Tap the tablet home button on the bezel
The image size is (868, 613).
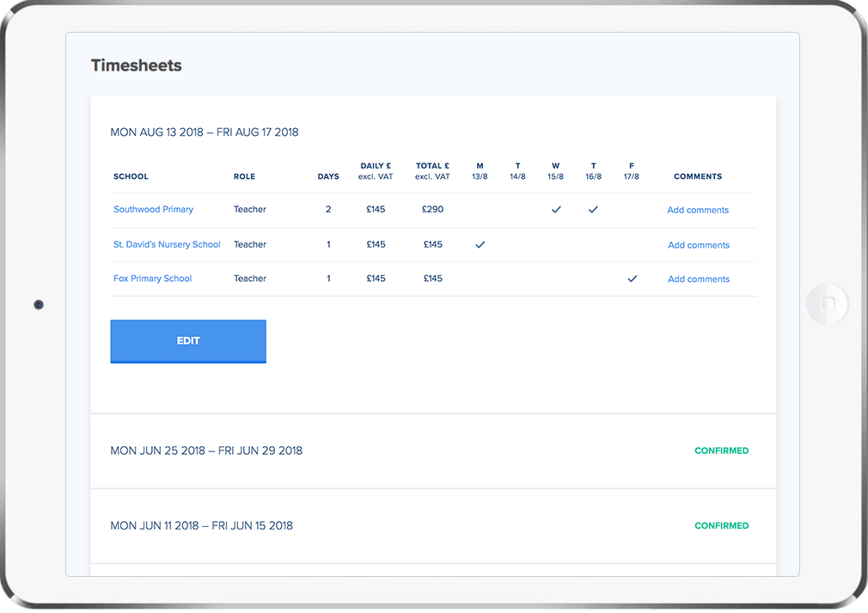(x=828, y=303)
